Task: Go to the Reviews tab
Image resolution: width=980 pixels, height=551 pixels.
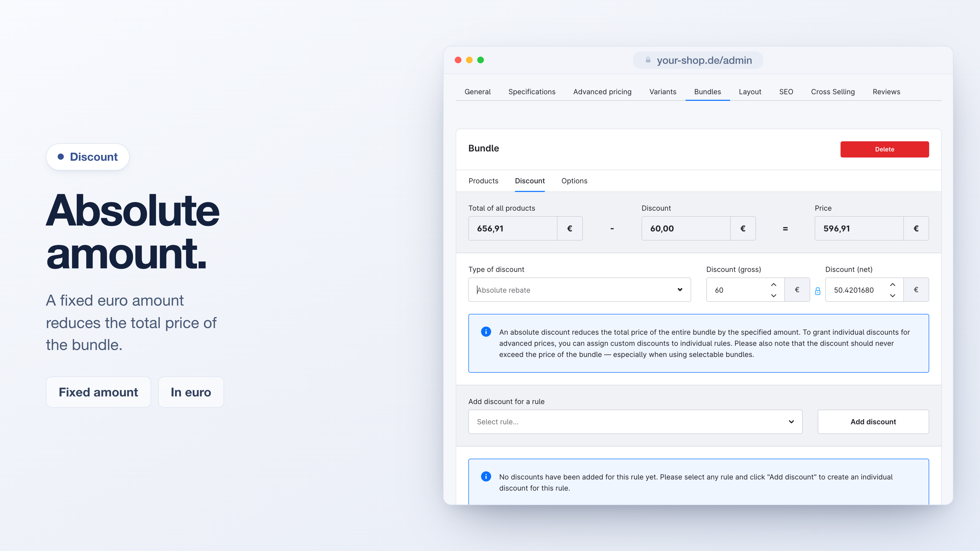Action: click(x=886, y=92)
